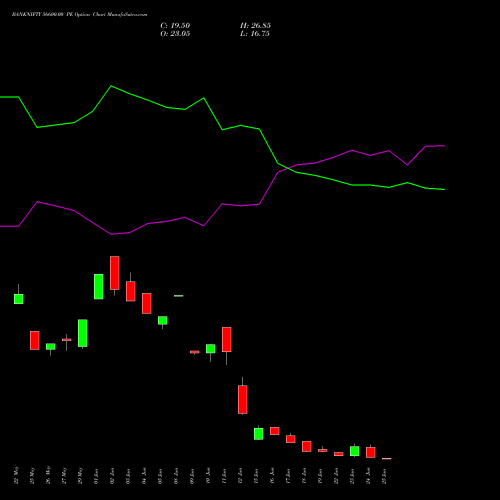Click the 27 May date label

(64, 475)
